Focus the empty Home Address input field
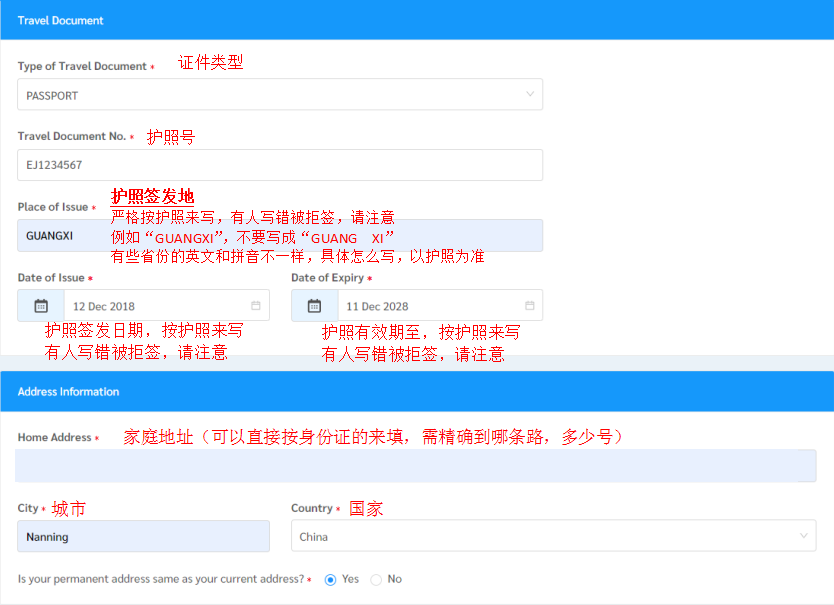This screenshot has width=834, height=605. pos(415,466)
